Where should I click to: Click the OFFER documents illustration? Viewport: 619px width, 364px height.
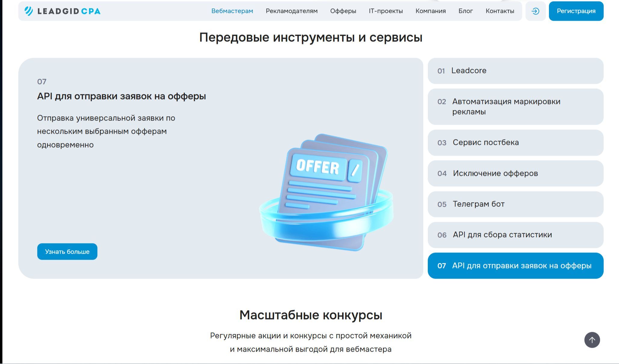pyautogui.click(x=326, y=192)
